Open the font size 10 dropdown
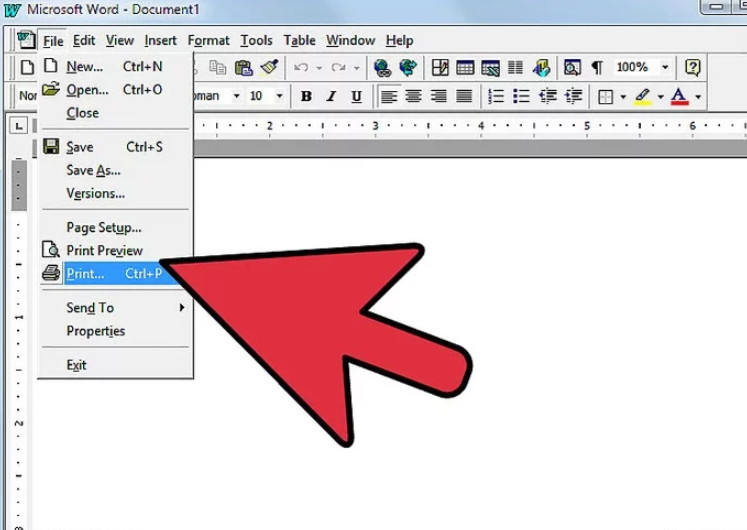 tap(280, 96)
